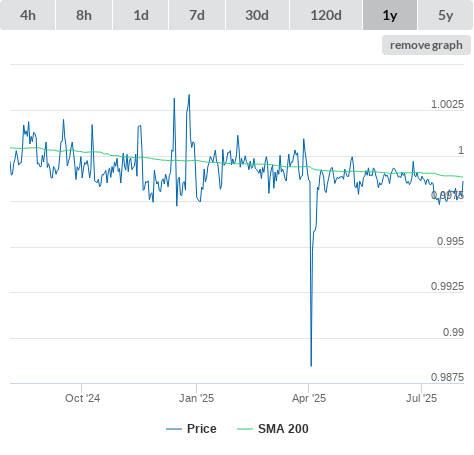Screen dimensions: 474x455
Task: Open the 7d time range view
Action: tap(197, 15)
